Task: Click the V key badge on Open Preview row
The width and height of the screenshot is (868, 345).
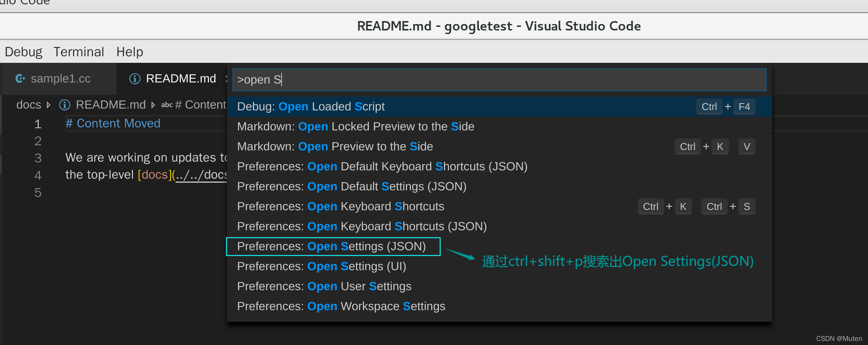Action: tap(747, 147)
